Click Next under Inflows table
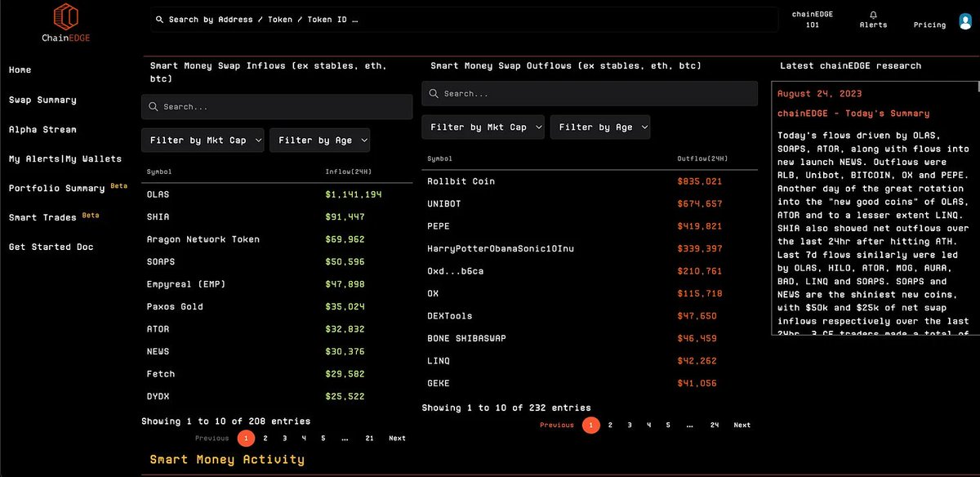 pos(397,439)
